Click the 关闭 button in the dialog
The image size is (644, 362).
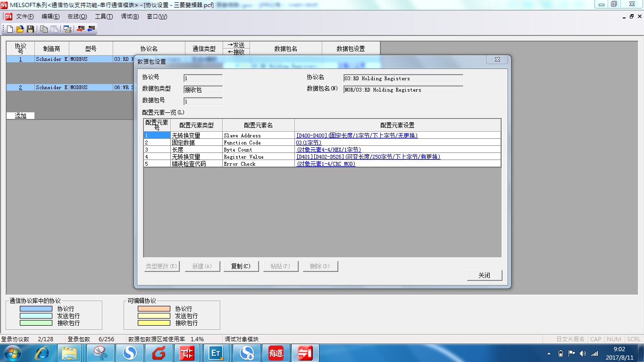484,275
